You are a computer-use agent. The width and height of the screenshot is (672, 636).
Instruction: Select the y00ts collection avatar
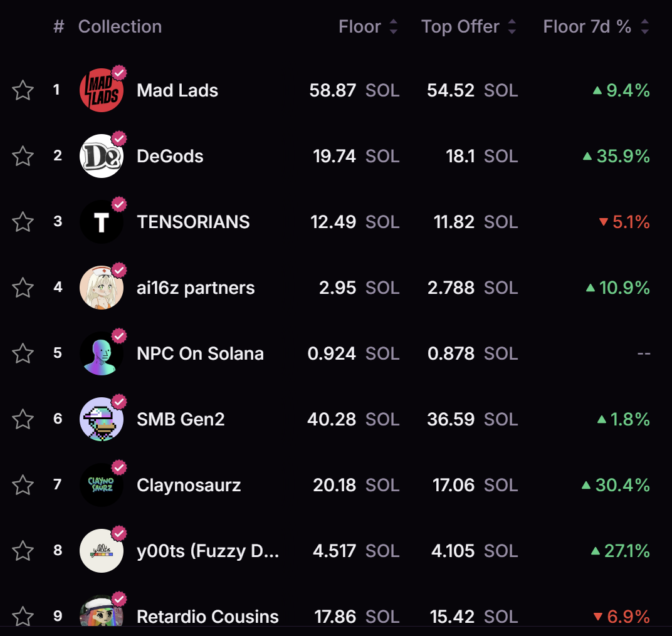[x=101, y=551]
